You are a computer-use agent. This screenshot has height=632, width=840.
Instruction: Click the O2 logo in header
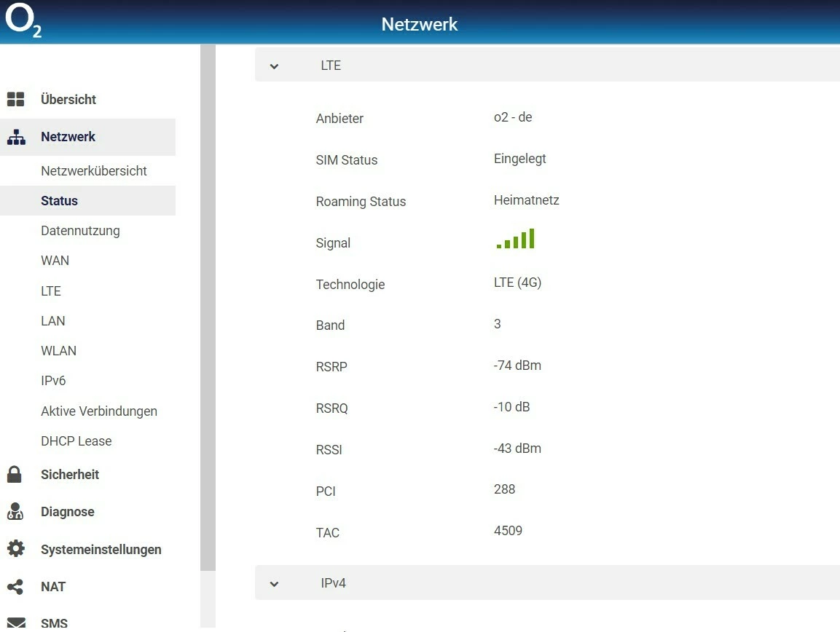[23, 20]
